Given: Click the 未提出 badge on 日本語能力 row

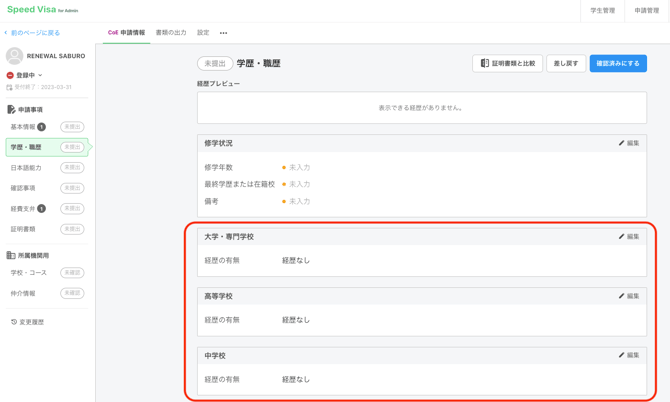Looking at the screenshot, I should (72, 167).
